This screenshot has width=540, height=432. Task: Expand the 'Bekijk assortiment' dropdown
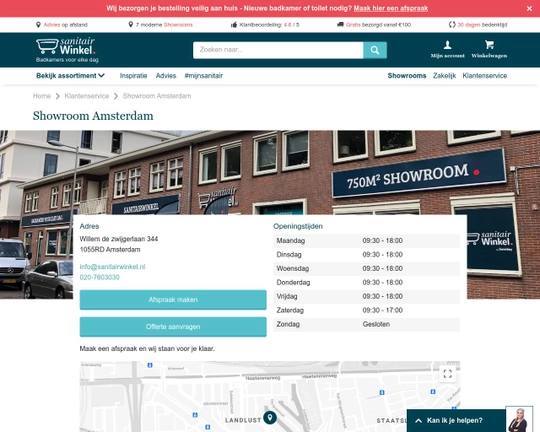point(70,76)
